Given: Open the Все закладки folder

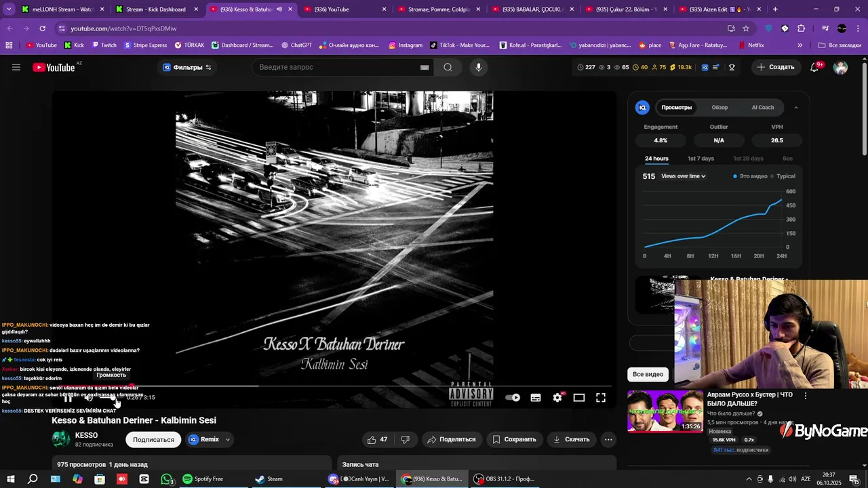Looking at the screenshot, I should pyautogui.click(x=840, y=45).
